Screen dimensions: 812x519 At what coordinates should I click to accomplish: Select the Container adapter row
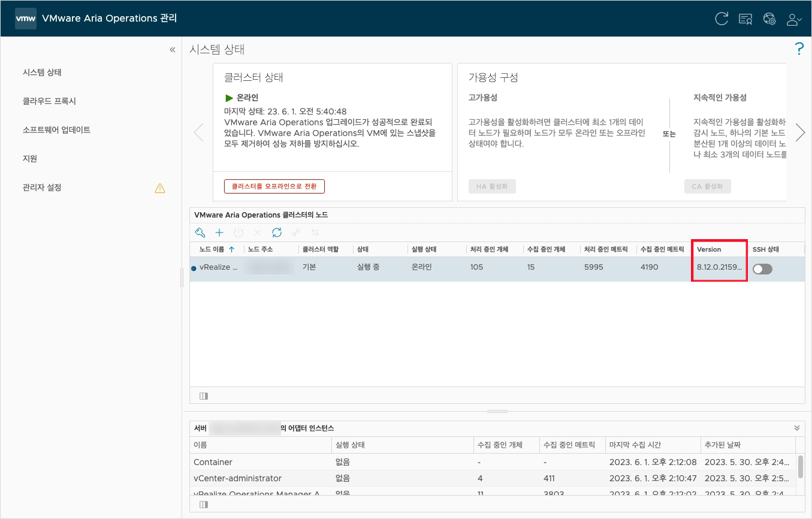493,462
